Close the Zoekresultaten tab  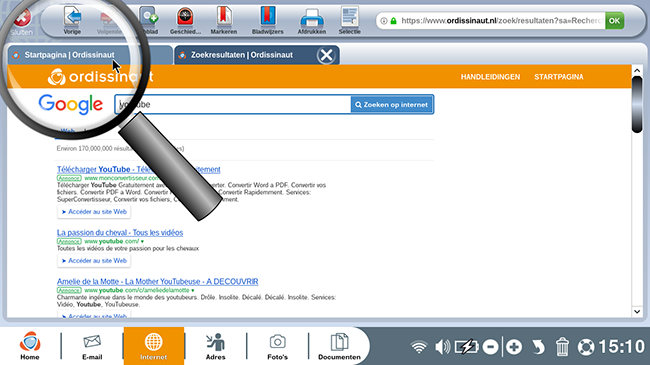click(326, 55)
